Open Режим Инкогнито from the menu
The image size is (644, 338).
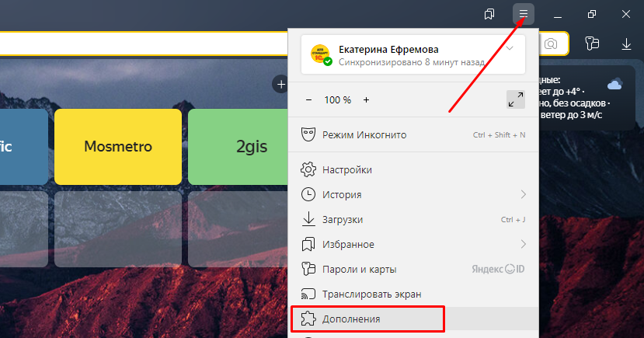[x=364, y=135]
